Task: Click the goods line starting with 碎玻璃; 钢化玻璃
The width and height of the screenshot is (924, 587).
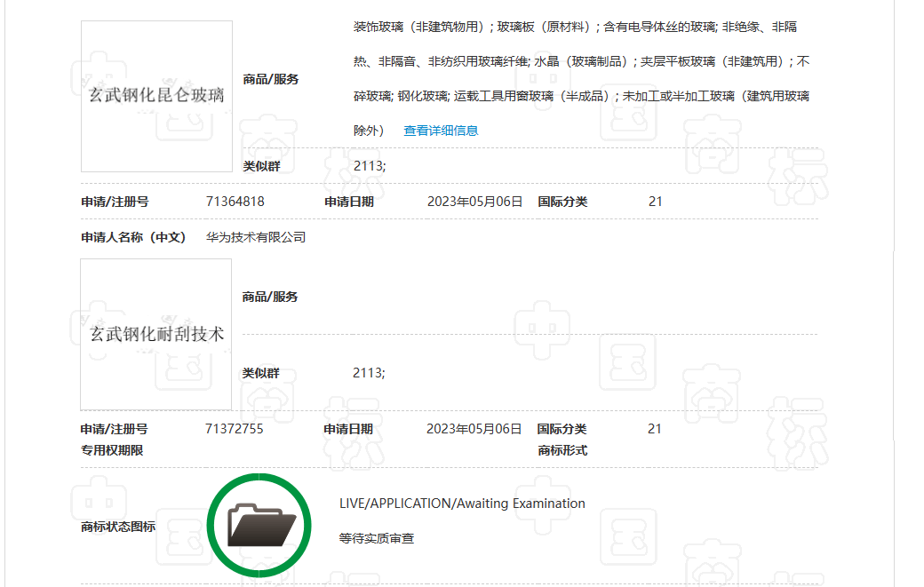Action: 582,96
